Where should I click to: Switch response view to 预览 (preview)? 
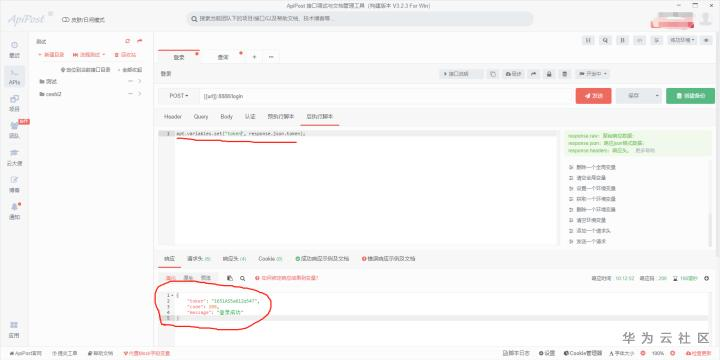pos(205,278)
